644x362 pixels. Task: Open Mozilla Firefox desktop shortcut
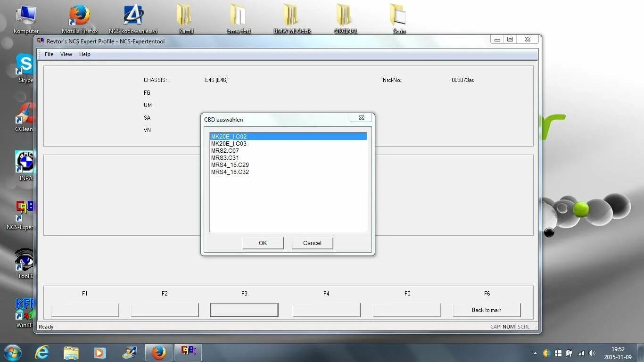[x=80, y=19]
